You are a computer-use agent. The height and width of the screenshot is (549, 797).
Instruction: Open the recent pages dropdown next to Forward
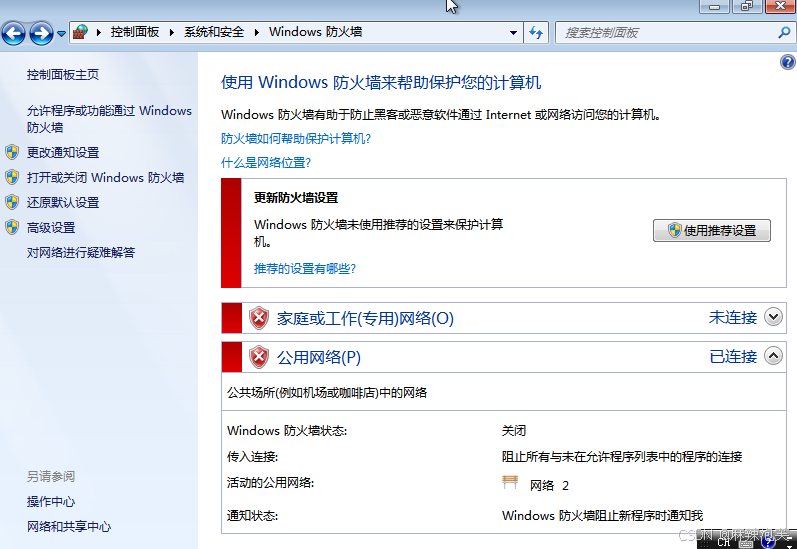(61, 34)
